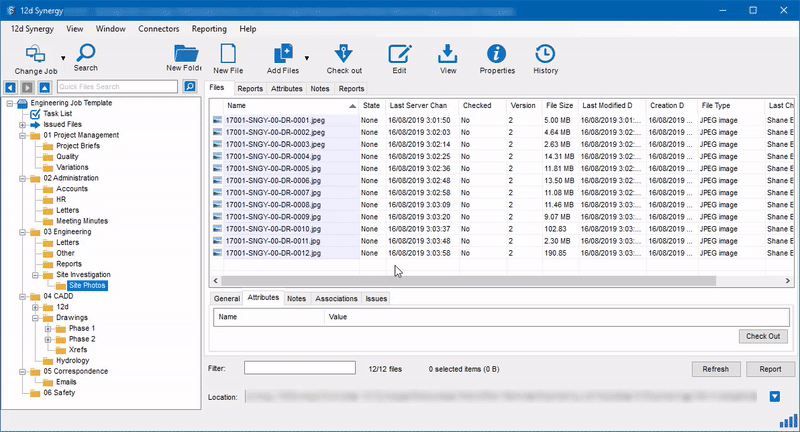Screen dimensions: 800x432
Task: Expand the Issued Files tree node
Action: 22,124
